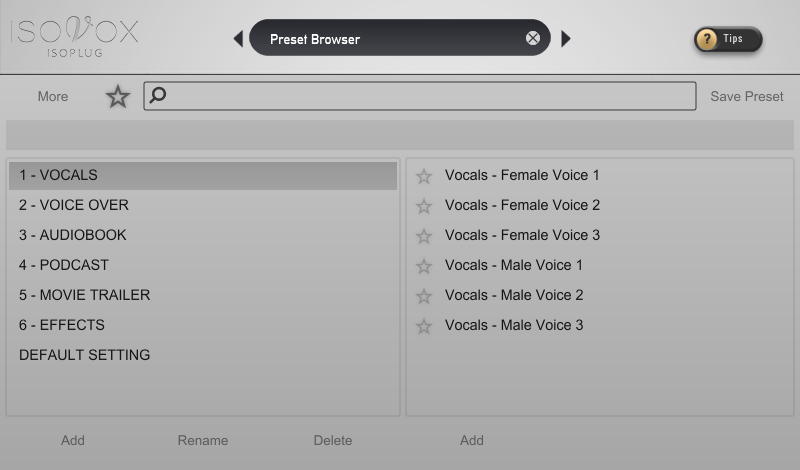
Task: Toggle star for Vocals - Male Voice 1
Action: [x=424, y=266]
